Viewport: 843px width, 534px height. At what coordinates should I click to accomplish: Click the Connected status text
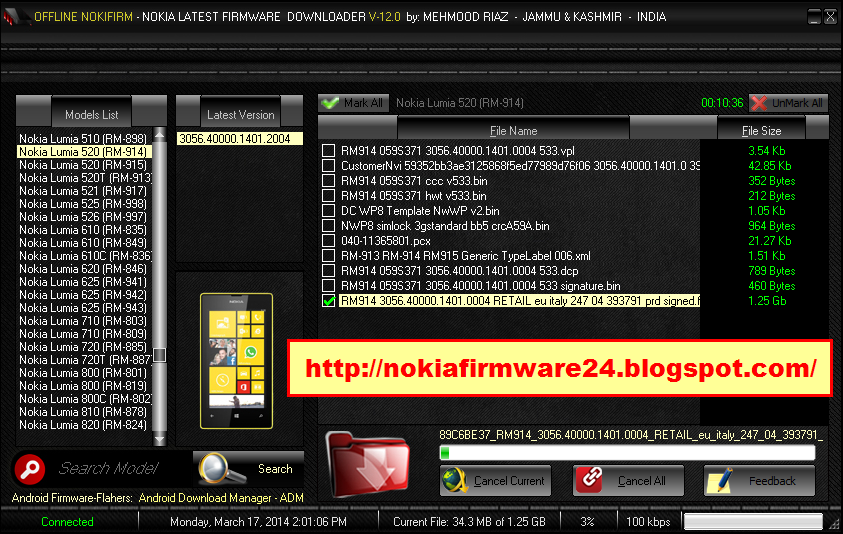(x=67, y=522)
